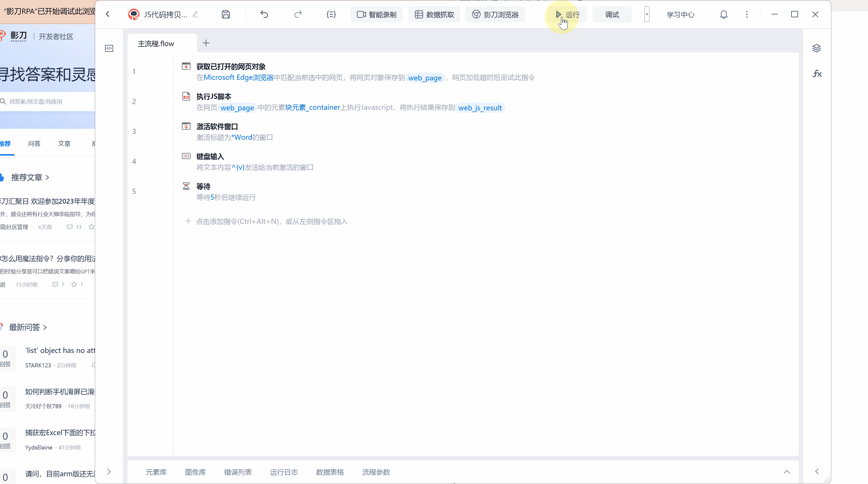Image resolution: width=868 pixels, height=484 pixels.
Task: Add a new flow tab with plus
Action: click(x=206, y=43)
